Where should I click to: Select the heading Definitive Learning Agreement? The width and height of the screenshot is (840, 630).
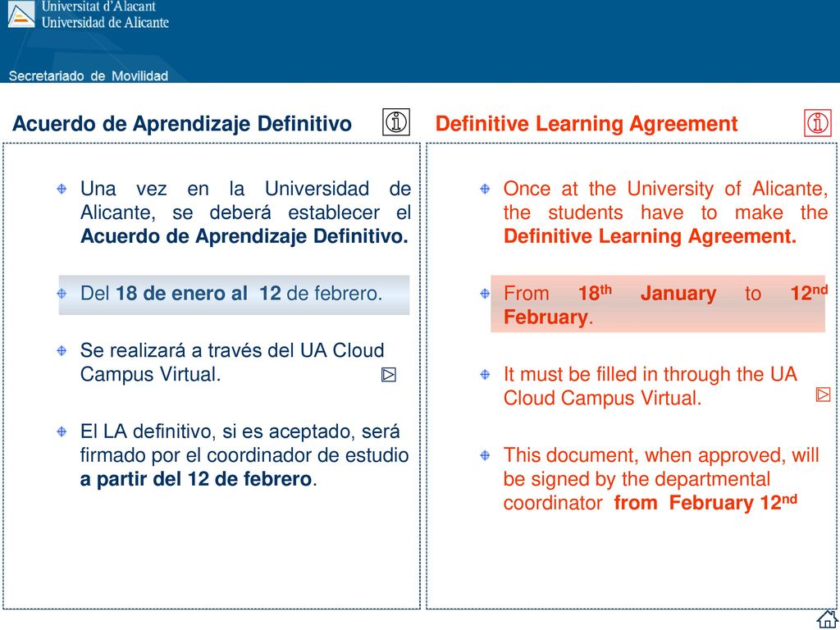tap(587, 124)
